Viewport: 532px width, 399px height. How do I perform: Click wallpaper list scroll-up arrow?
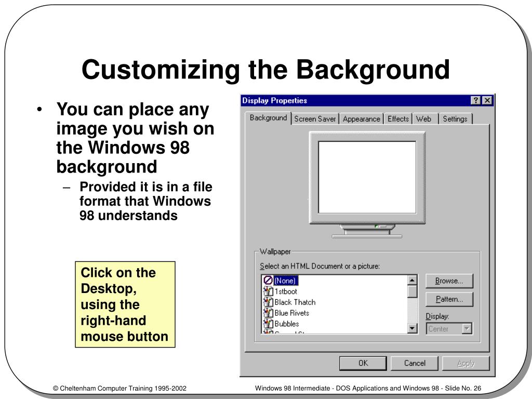412,280
